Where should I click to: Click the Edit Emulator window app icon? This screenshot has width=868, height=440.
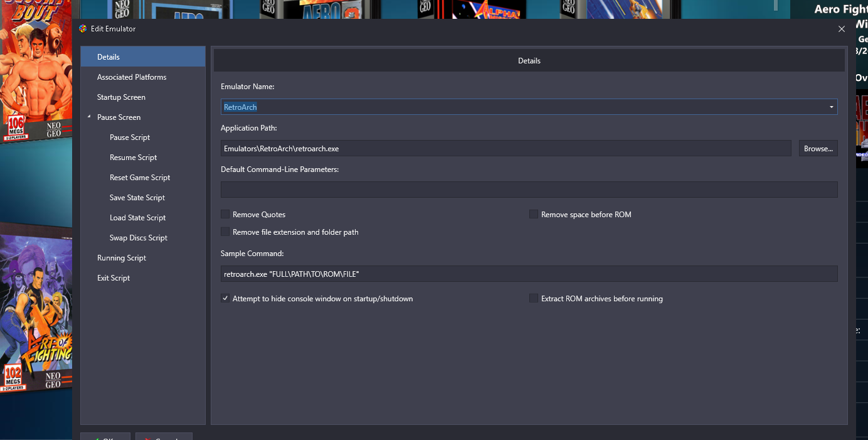[x=83, y=29]
